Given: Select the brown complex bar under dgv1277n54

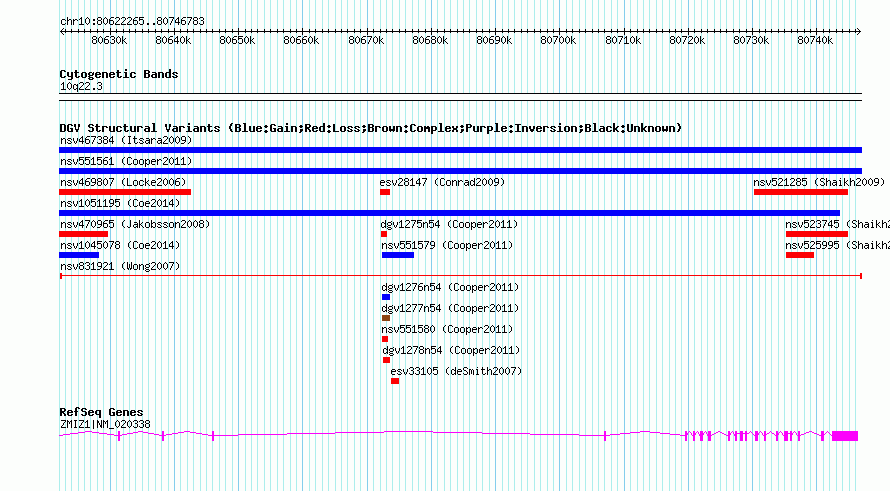Looking at the screenshot, I should pos(386,318).
